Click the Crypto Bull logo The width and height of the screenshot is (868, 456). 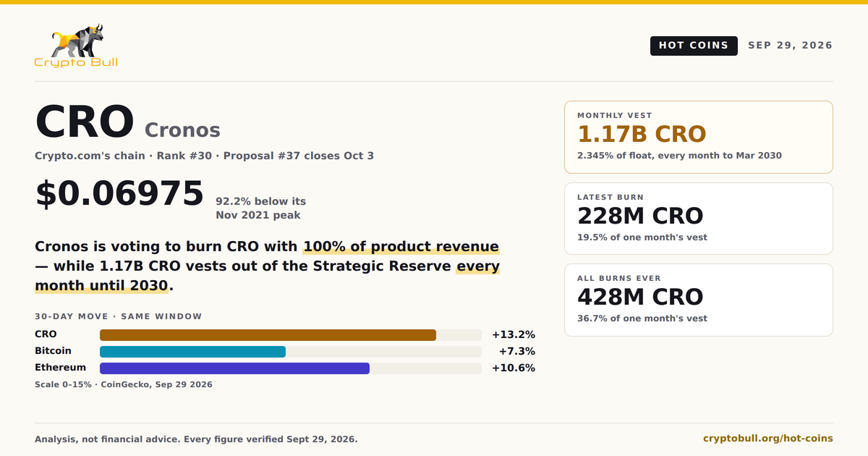[x=76, y=46]
